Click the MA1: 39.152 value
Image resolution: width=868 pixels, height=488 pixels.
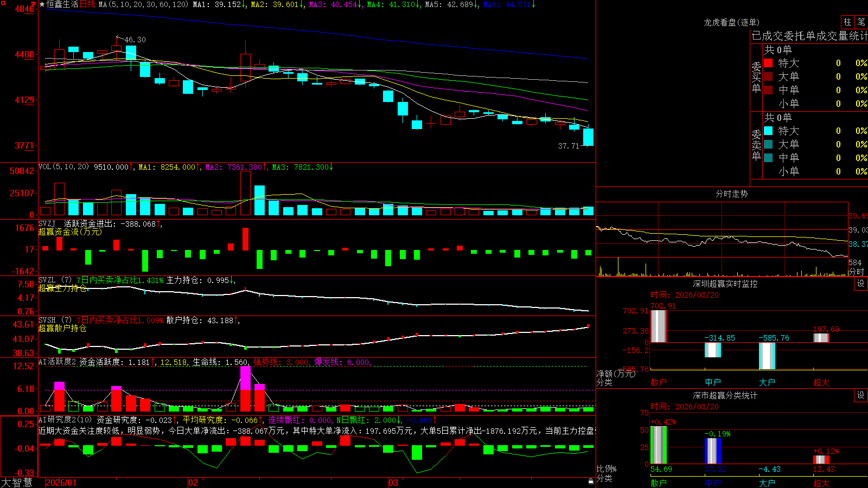click(x=219, y=4)
